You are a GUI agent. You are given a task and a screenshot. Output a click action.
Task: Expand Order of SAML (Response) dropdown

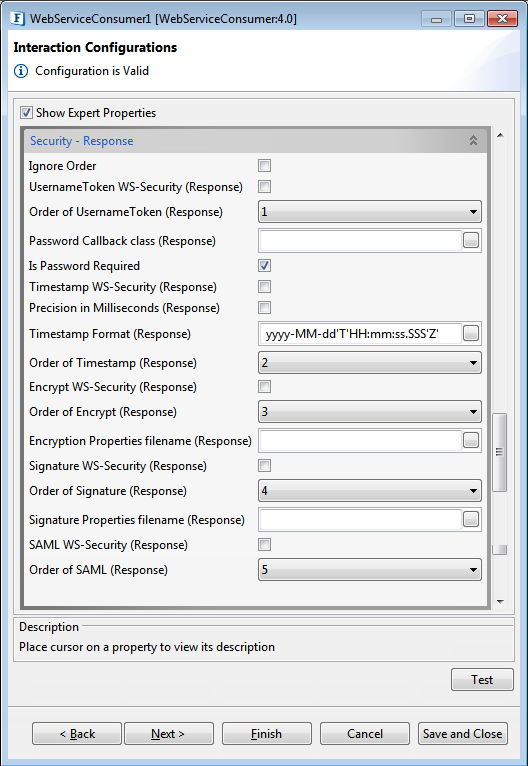tap(370, 570)
